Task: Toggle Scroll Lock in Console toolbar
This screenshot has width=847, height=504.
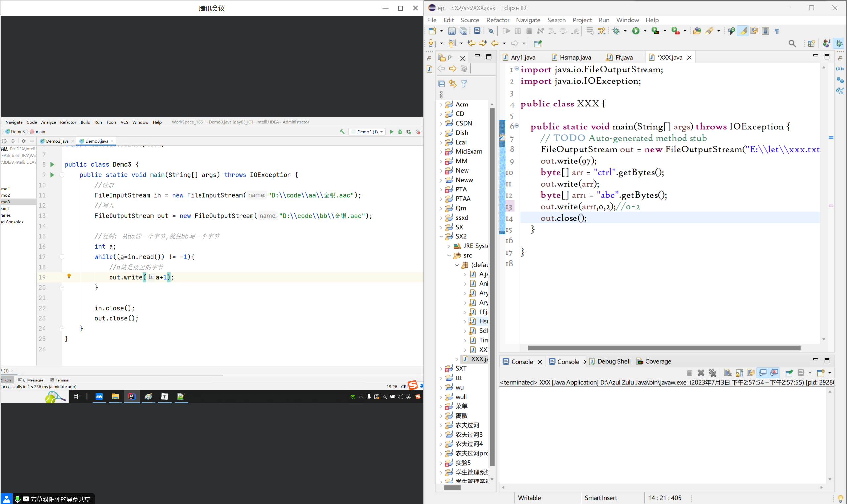Action: click(739, 373)
